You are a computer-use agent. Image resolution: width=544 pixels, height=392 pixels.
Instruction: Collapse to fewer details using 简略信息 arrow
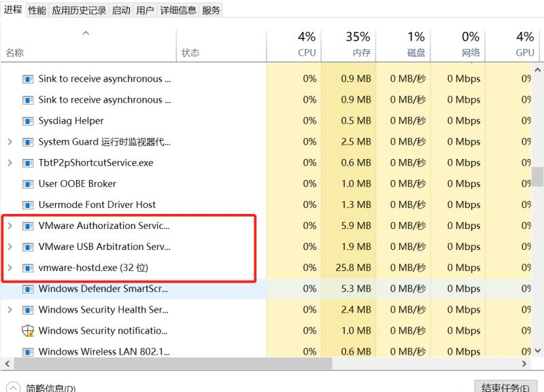tap(12, 388)
